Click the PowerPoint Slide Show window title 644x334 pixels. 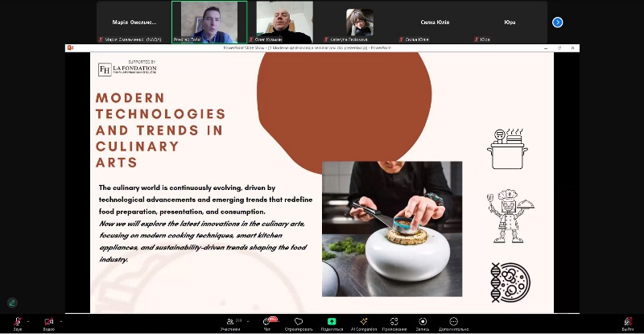point(308,48)
